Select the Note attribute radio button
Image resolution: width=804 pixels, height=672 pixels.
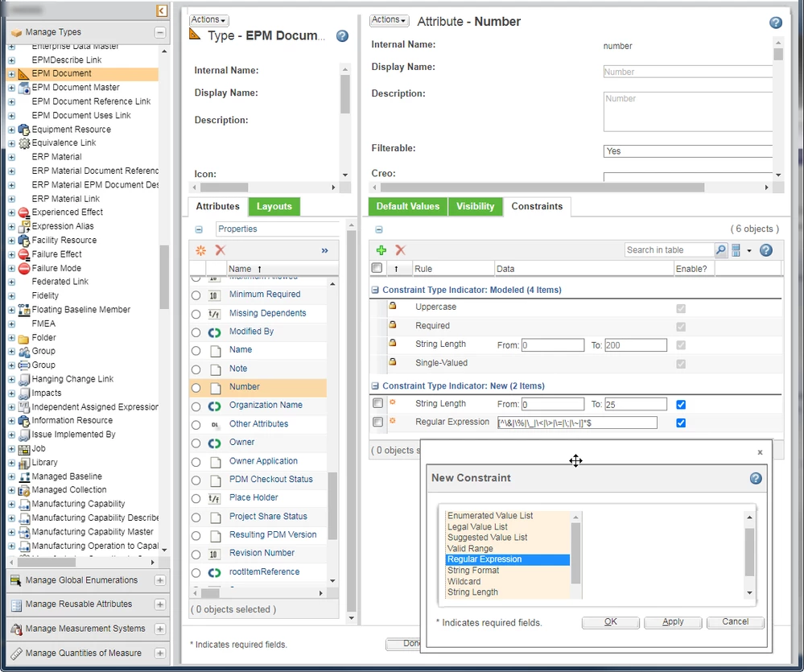pos(196,369)
